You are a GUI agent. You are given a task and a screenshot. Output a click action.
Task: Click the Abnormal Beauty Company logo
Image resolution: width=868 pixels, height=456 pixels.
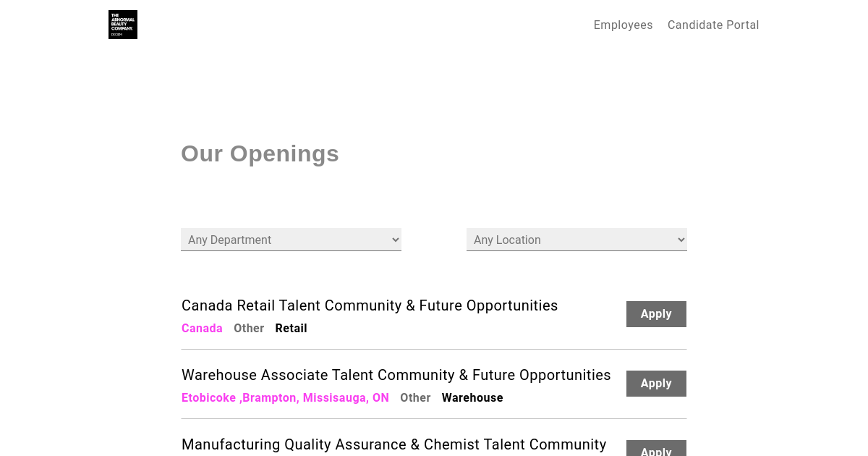point(123,25)
